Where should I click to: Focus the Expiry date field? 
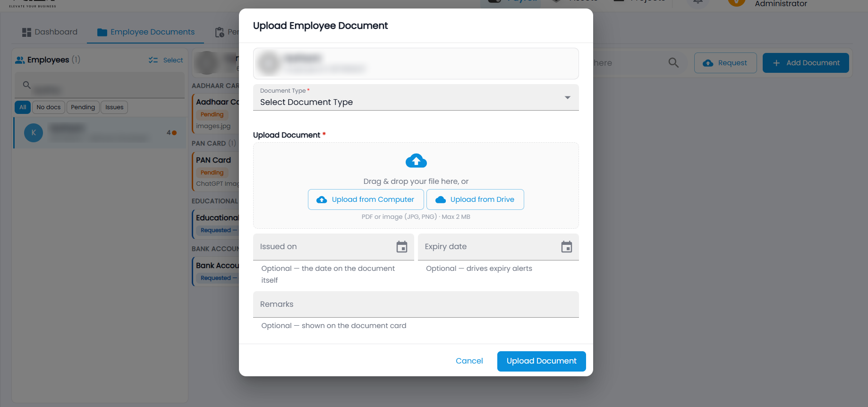(x=498, y=247)
